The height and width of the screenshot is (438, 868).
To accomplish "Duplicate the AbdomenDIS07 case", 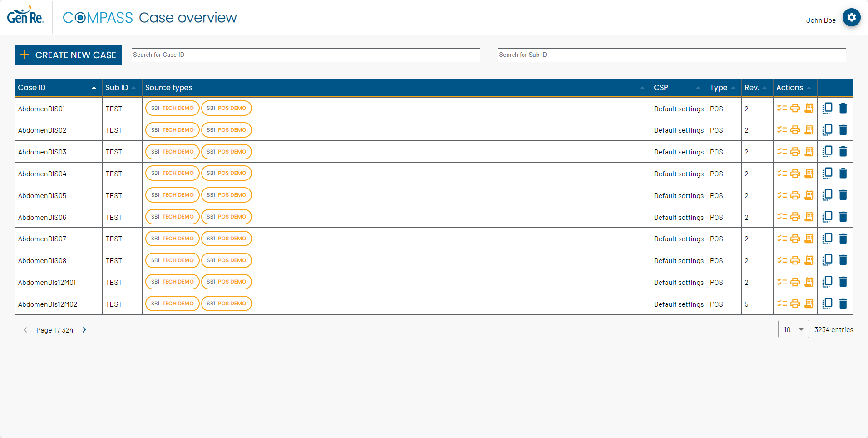I will 828,238.
